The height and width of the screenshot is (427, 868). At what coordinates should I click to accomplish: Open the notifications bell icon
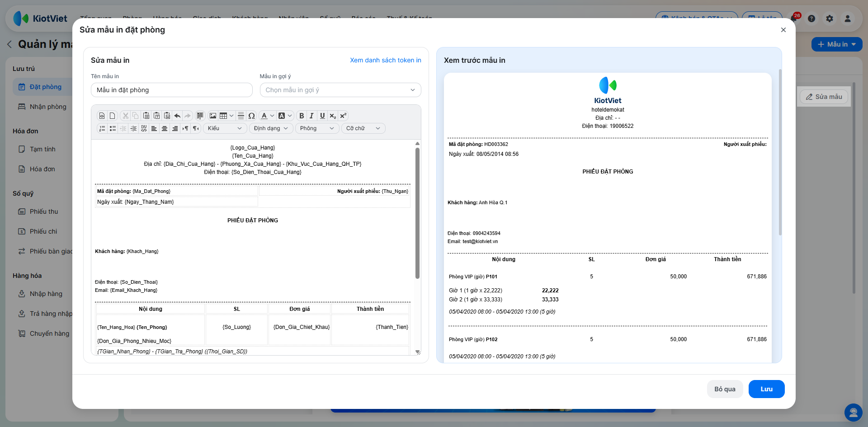794,19
